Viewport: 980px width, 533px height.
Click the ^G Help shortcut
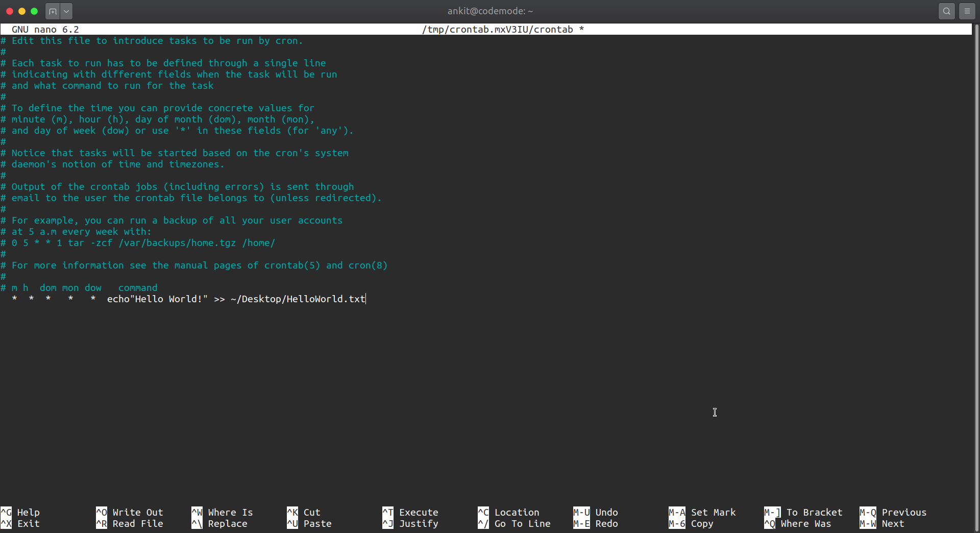[20, 512]
